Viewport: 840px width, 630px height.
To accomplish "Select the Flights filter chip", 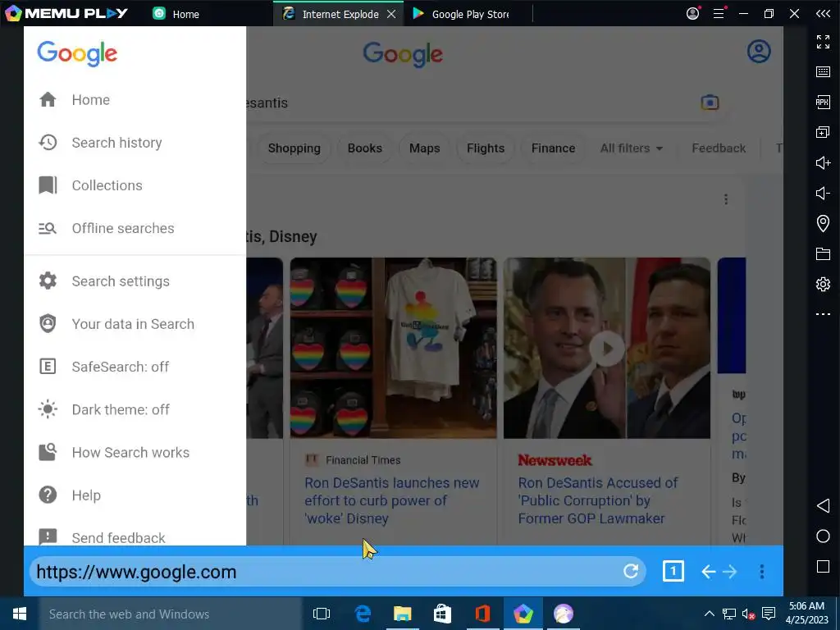I will click(x=486, y=148).
